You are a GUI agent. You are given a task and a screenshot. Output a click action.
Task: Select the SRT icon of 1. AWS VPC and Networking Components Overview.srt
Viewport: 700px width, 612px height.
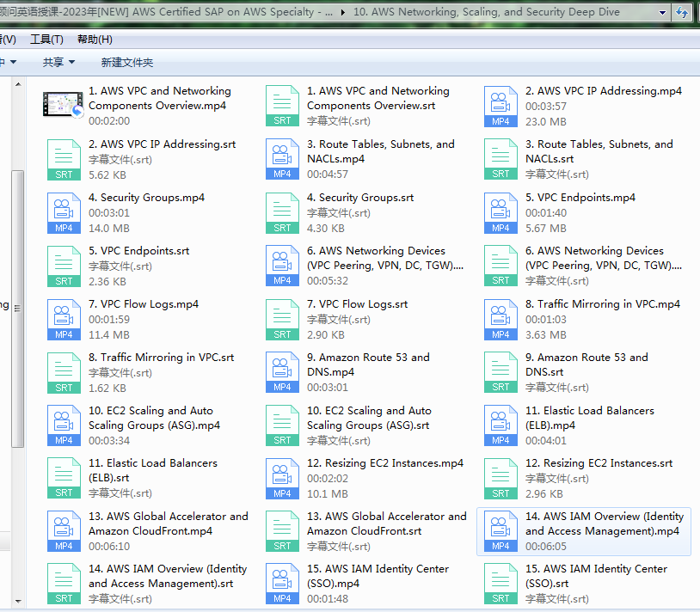282,106
